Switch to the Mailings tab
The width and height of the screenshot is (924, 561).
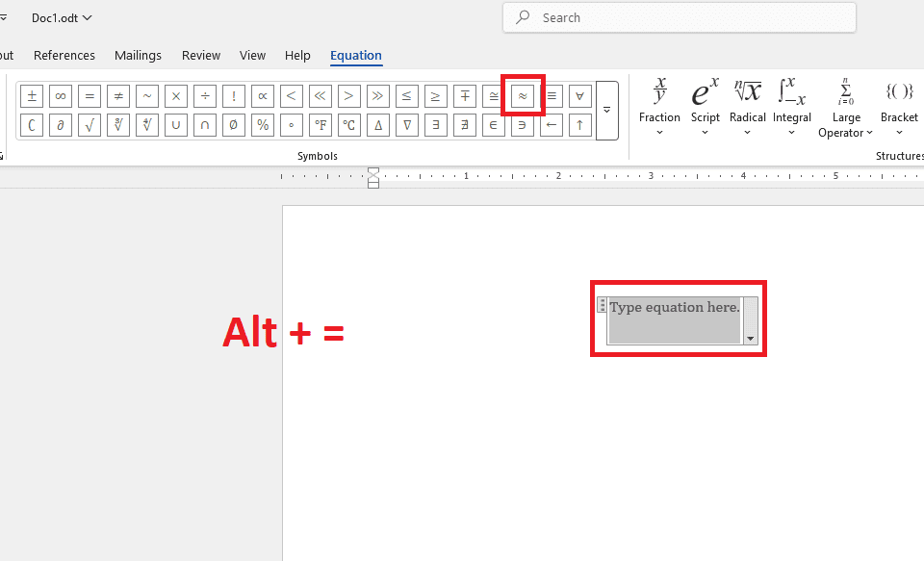138,56
